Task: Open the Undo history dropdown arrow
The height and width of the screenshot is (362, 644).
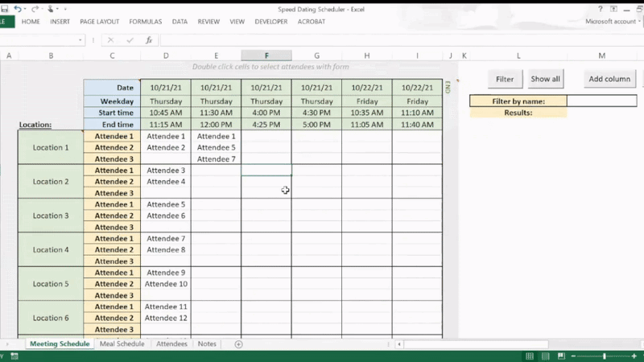Action: coord(25,9)
